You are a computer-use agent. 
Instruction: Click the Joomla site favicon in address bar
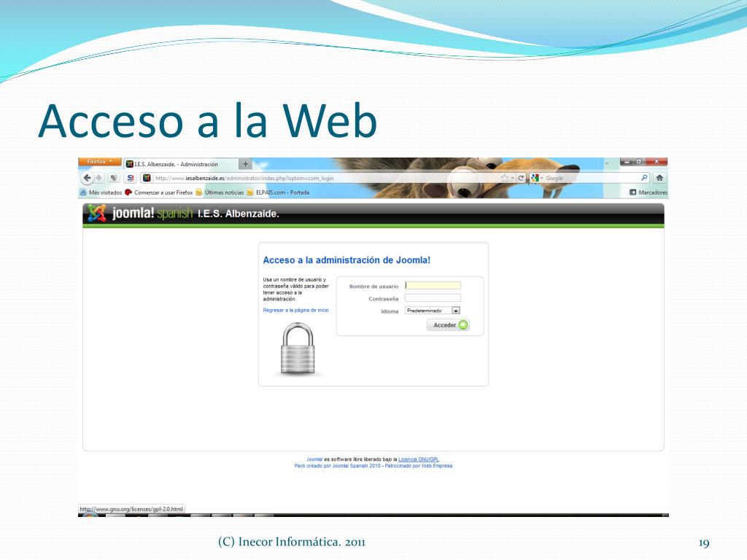tap(147, 178)
